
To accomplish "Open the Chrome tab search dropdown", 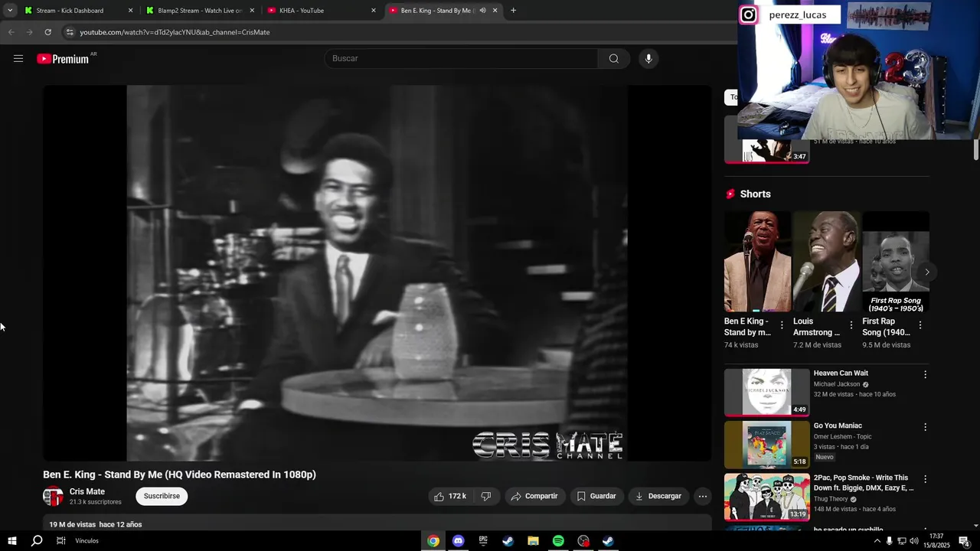I will pyautogui.click(x=9, y=11).
